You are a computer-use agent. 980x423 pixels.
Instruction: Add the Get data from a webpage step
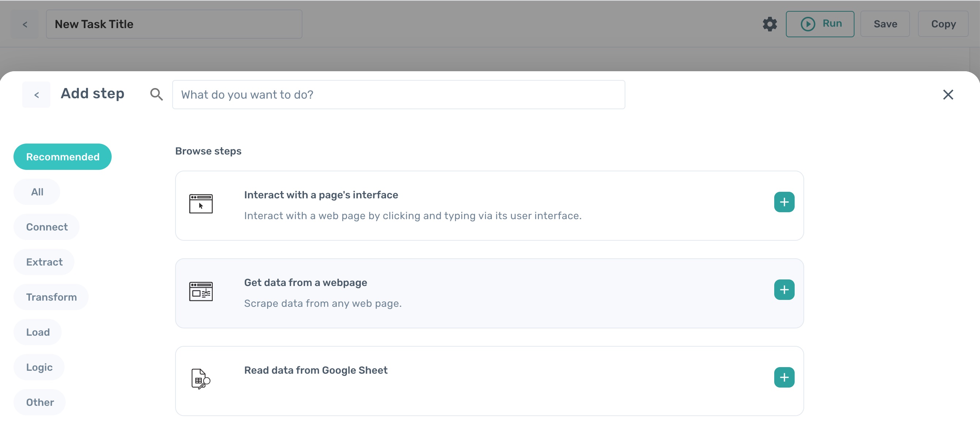pyautogui.click(x=784, y=290)
